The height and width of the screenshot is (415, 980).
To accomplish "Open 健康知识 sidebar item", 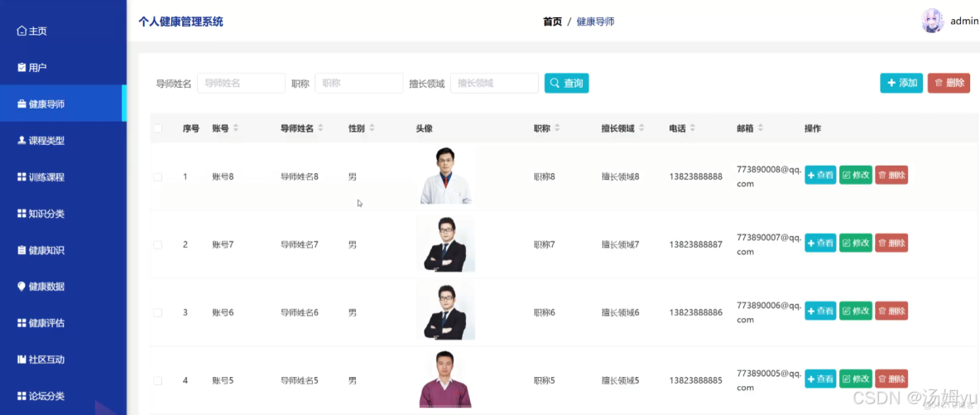I will 63,250.
